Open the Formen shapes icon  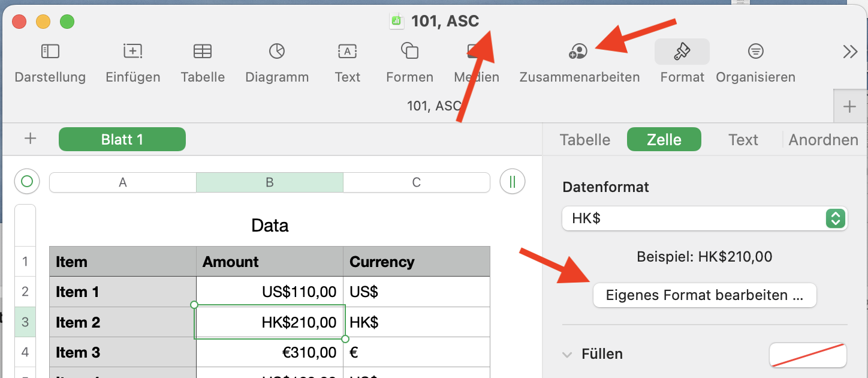coord(409,52)
